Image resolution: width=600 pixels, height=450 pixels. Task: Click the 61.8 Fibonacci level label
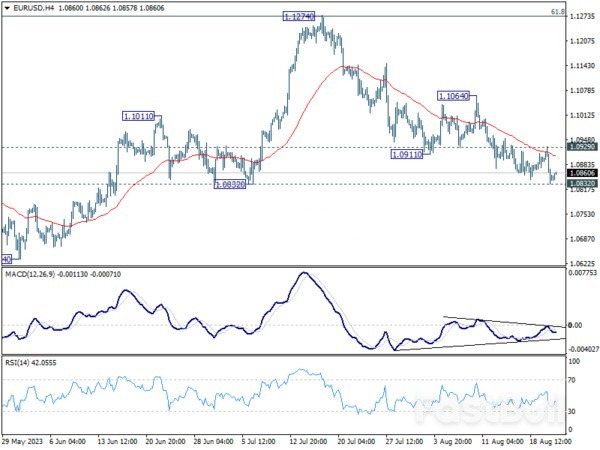[558, 12]
